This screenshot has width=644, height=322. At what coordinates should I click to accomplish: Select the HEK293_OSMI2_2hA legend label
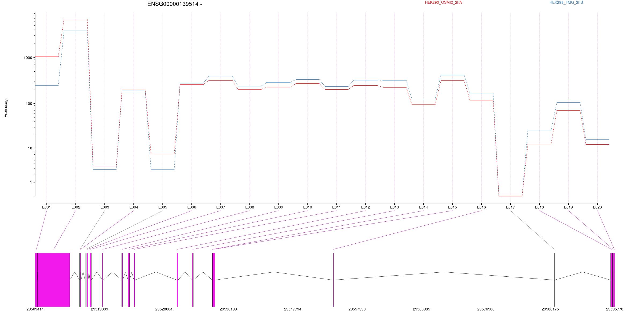coord(443,2)
